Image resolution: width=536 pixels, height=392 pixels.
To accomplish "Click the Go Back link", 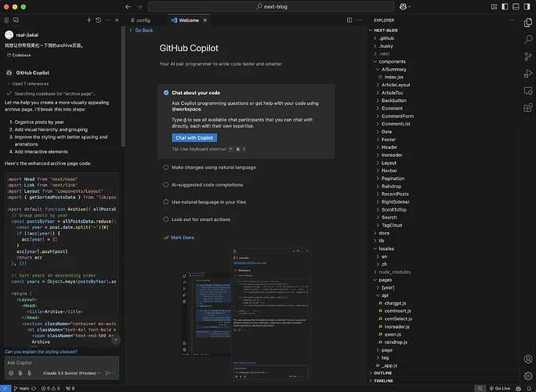I will click(x=143, y=30).
